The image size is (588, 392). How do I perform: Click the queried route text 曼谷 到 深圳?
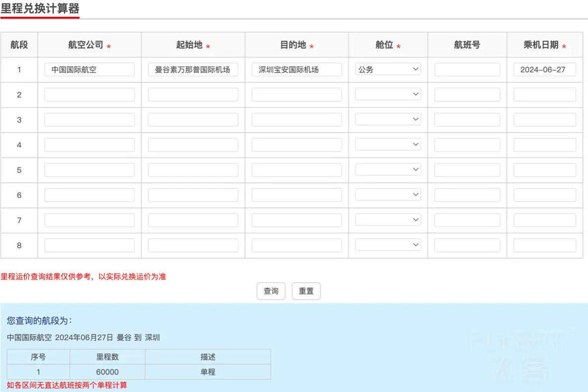coord(138,337)
